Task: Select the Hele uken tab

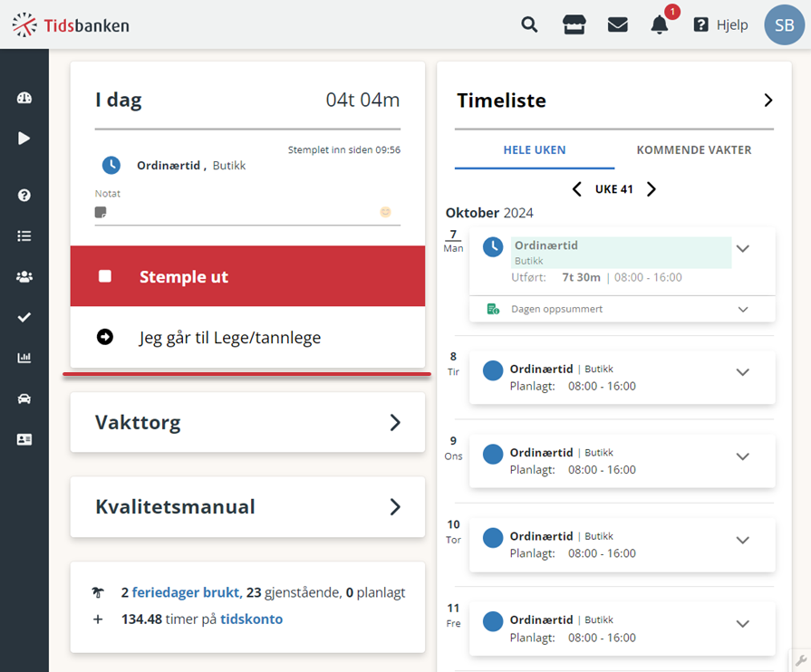Action: click(535, 150)
